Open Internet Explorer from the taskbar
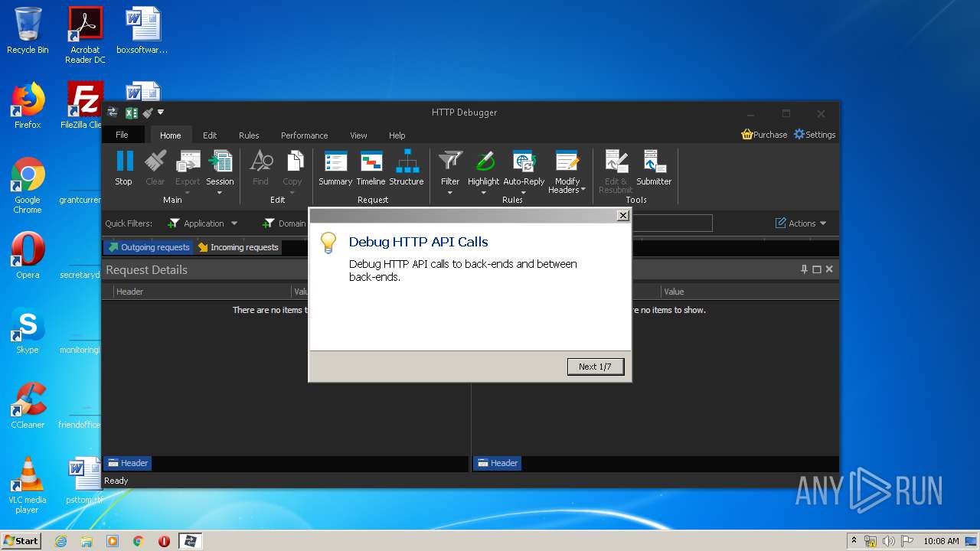 tap(60, 541)
